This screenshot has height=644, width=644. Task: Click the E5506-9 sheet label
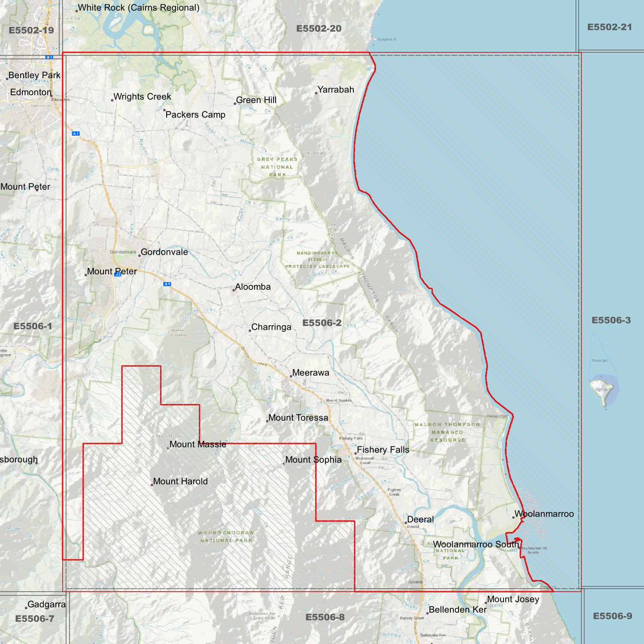(x=612, y=616)
